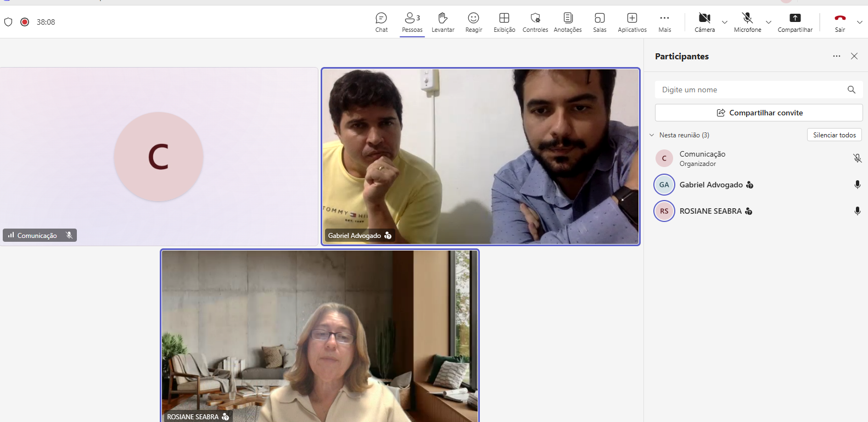Viewport: 868px width, 422px height.
Task: Expand microphone options dropdown arrow
Action: click(769, 23)
